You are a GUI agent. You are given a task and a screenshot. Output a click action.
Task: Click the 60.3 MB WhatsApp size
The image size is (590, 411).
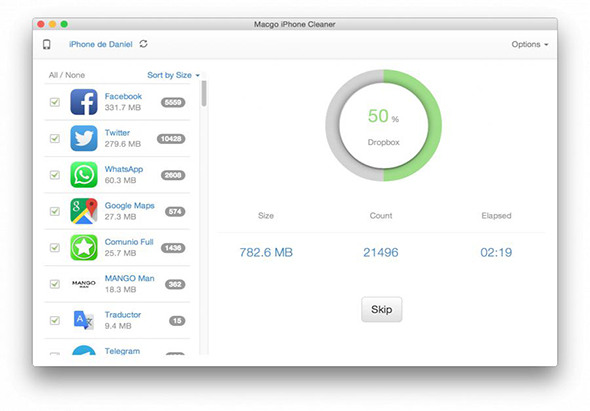[120, 180]
